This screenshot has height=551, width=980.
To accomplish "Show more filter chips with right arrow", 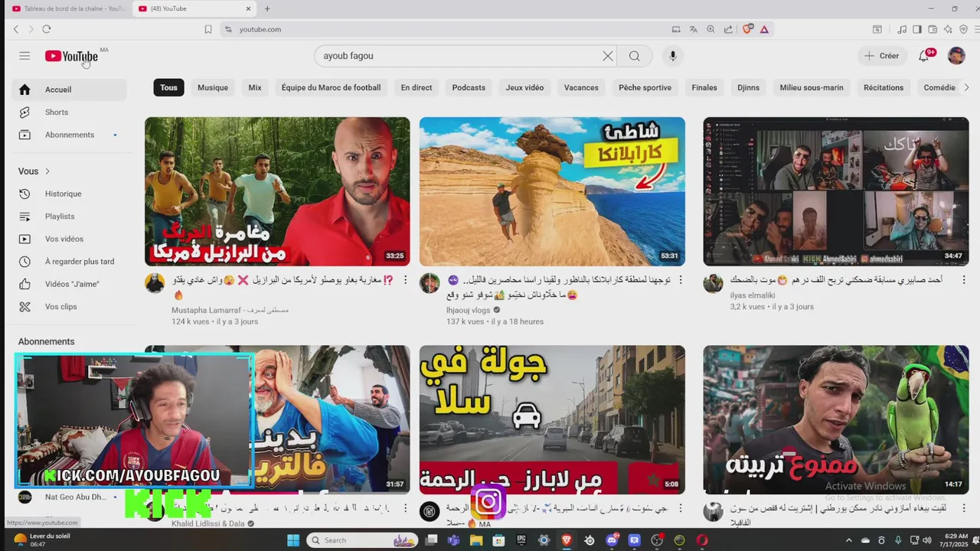I will (966, 87).
